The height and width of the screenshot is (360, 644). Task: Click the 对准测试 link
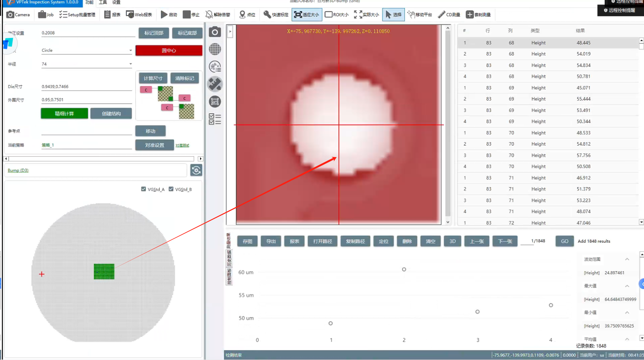coord(182,146)
